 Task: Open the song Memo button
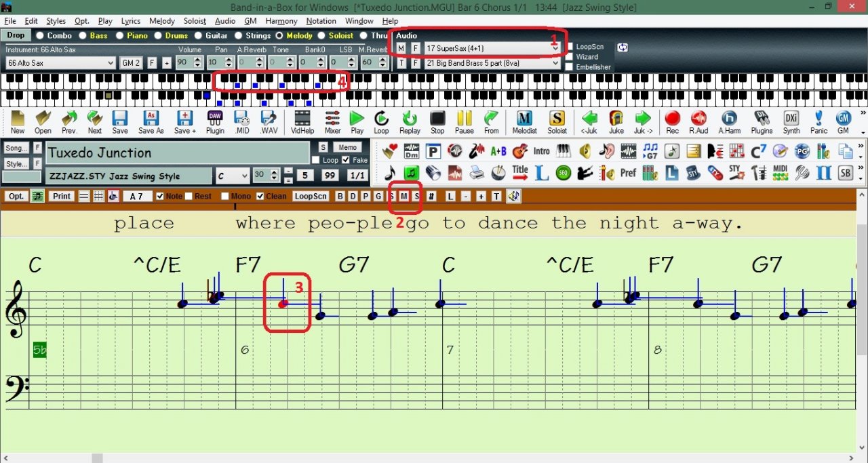pos(347,147)
